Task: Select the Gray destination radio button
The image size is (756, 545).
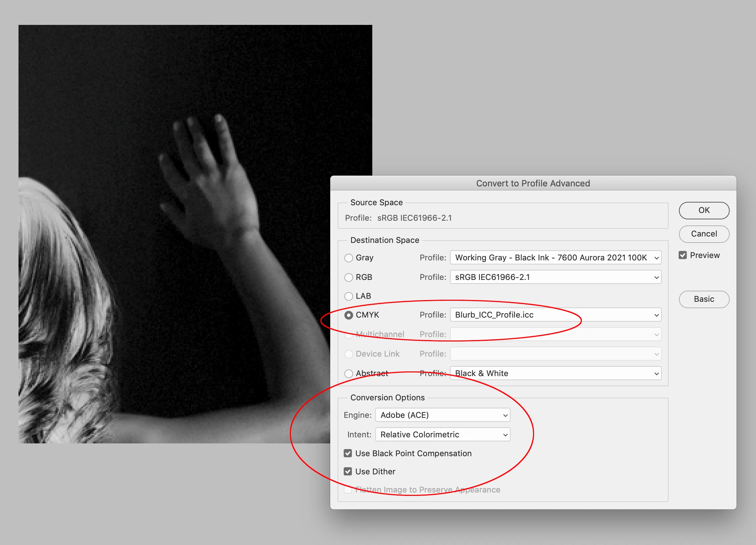Action: (x=349, y=258)
